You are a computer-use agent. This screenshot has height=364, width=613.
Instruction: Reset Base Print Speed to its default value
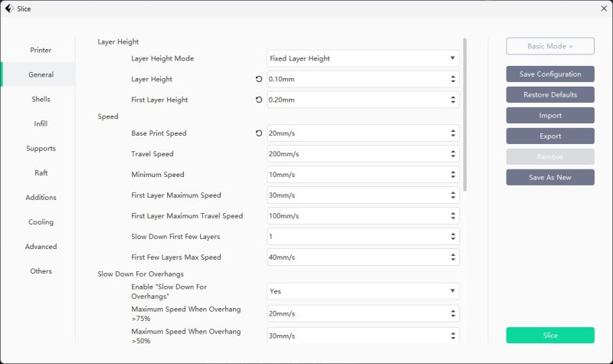click(259, 133)
